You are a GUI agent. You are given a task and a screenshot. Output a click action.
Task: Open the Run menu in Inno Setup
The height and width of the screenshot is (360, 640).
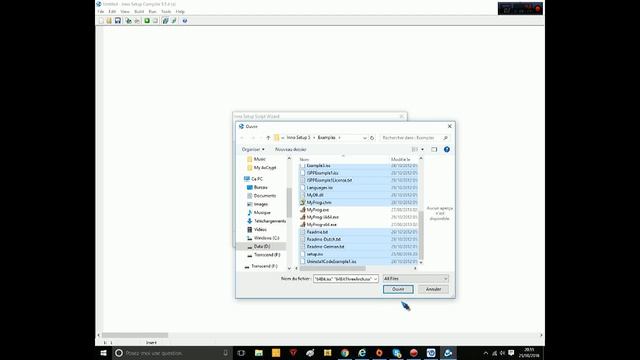click(152, 12)
